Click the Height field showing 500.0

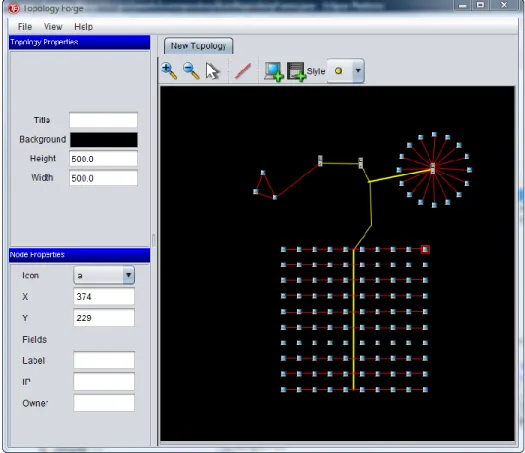(103, 159)
